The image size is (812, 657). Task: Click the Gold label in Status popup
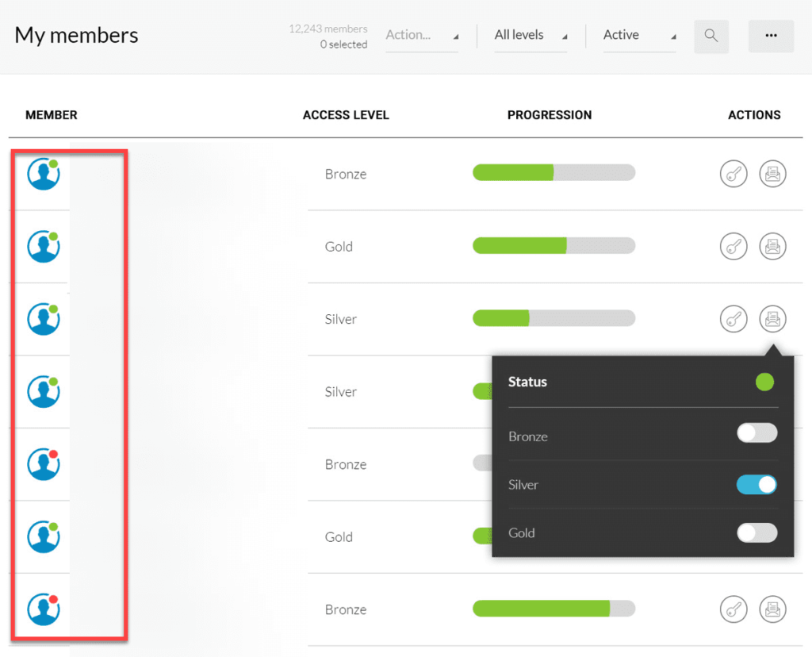tap(522, 532)
